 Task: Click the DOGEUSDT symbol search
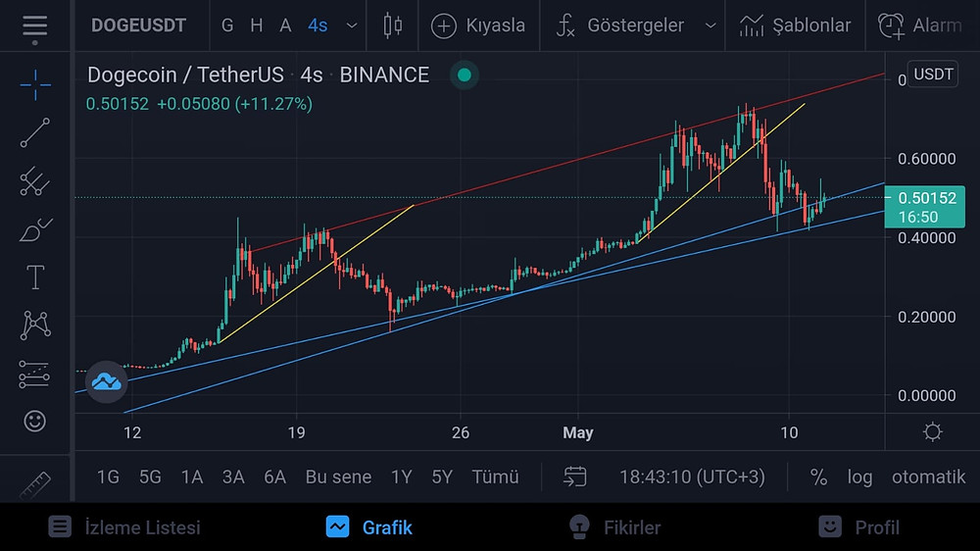click(x=139, y=25)
